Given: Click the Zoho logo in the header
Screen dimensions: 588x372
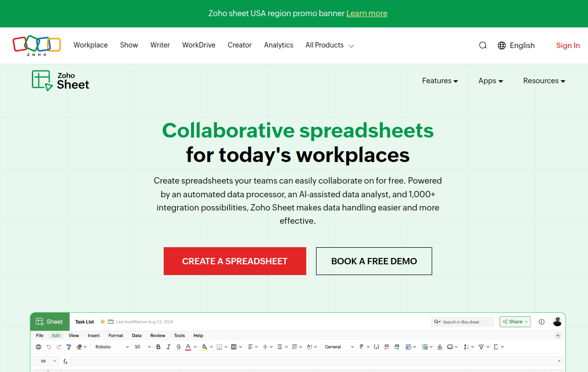Looking at the screenshot, I should [37, 46].
